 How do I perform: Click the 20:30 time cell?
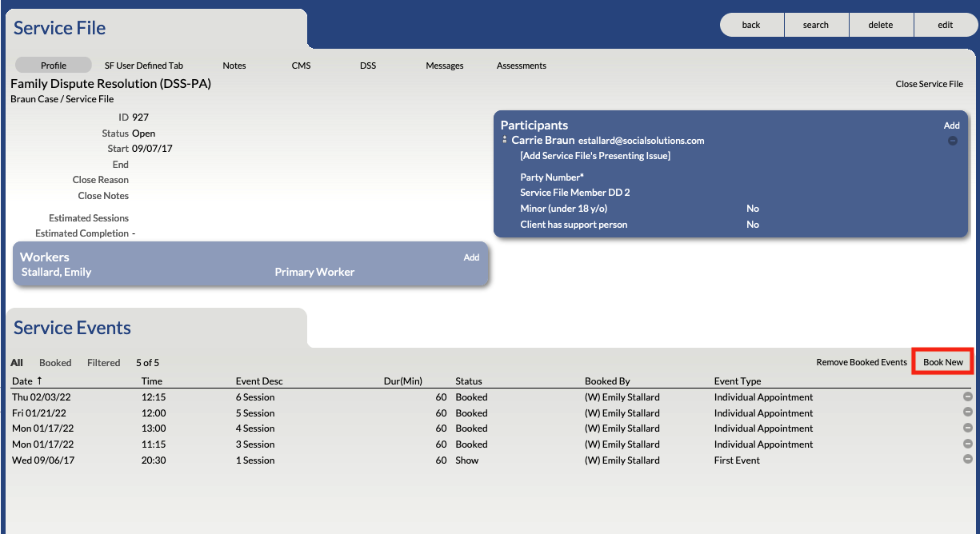(154, 460)
